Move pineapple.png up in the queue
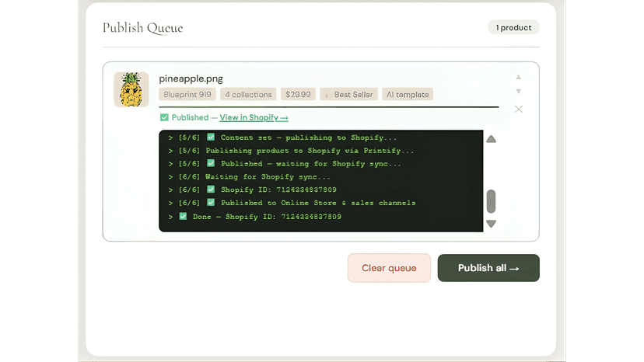Image resolution: width=644 pixels, height=362 pixels. tap(518, 77)
